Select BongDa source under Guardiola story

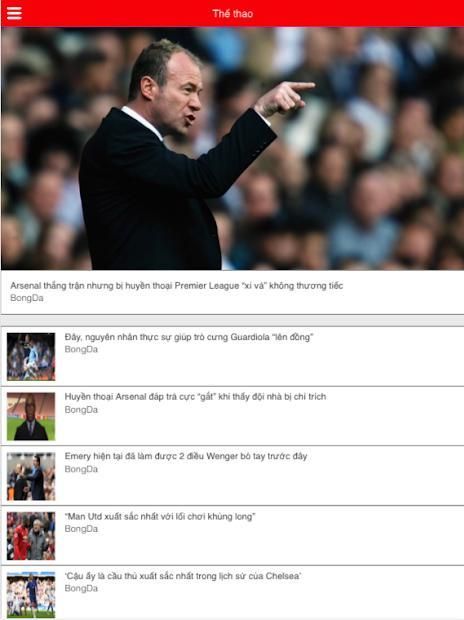[81, 350]
